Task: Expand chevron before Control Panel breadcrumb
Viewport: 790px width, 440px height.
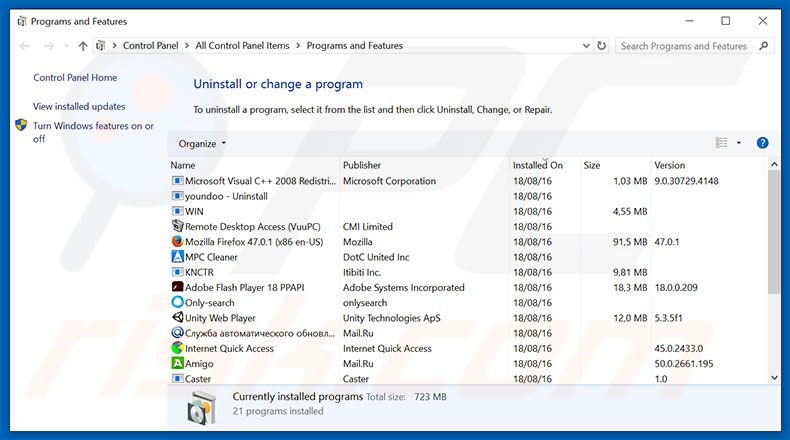Action: (x=114, y=45)
